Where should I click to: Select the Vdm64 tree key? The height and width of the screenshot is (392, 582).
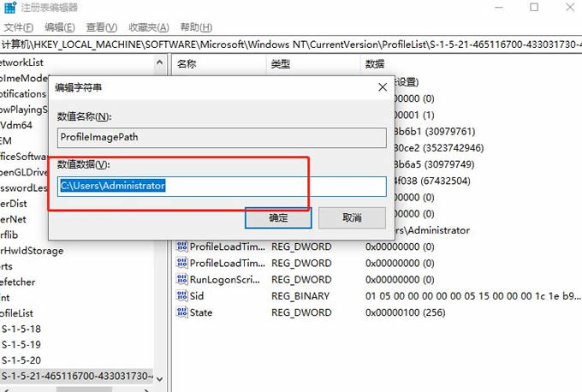(x=16, y=125)
